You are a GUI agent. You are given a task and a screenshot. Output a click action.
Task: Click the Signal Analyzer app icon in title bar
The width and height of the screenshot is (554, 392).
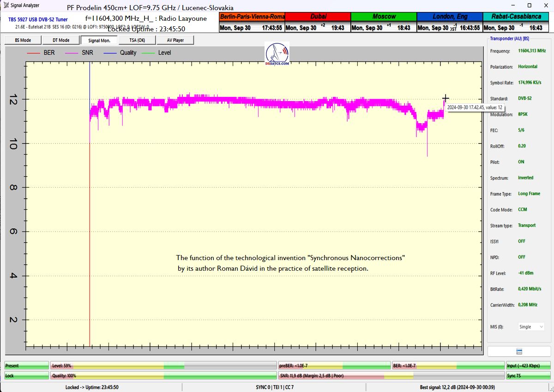pyautogui.click(x=6, y=6)
